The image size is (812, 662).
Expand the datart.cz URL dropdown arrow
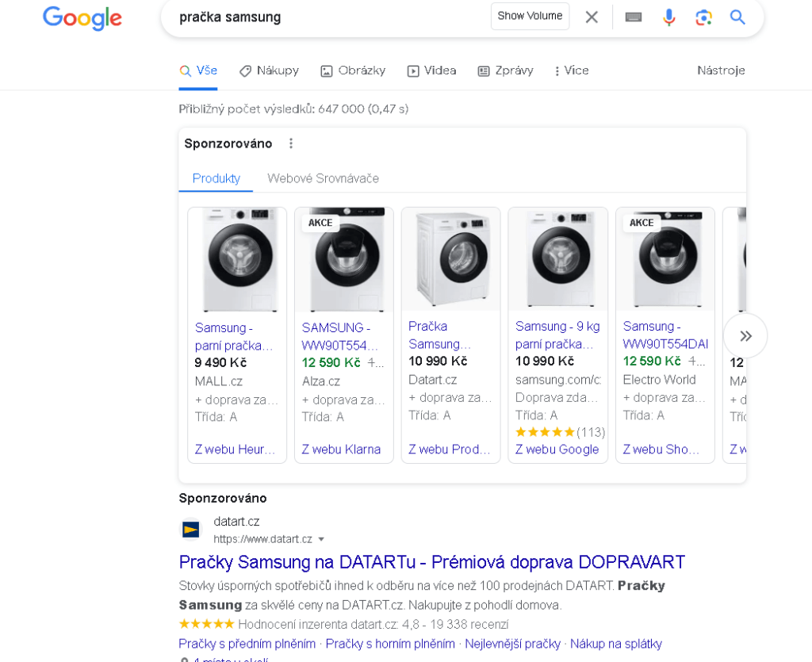tap(321, 539)
